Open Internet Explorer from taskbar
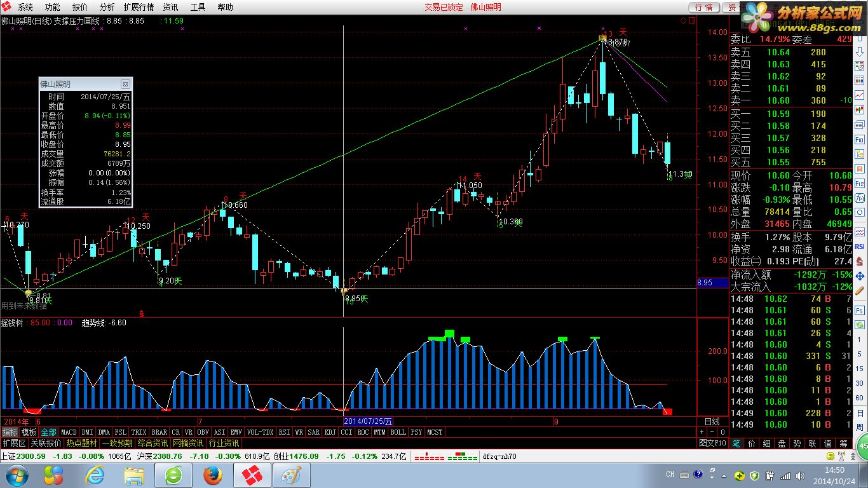This screenshot has height=488, width=868. click(95, 475)
